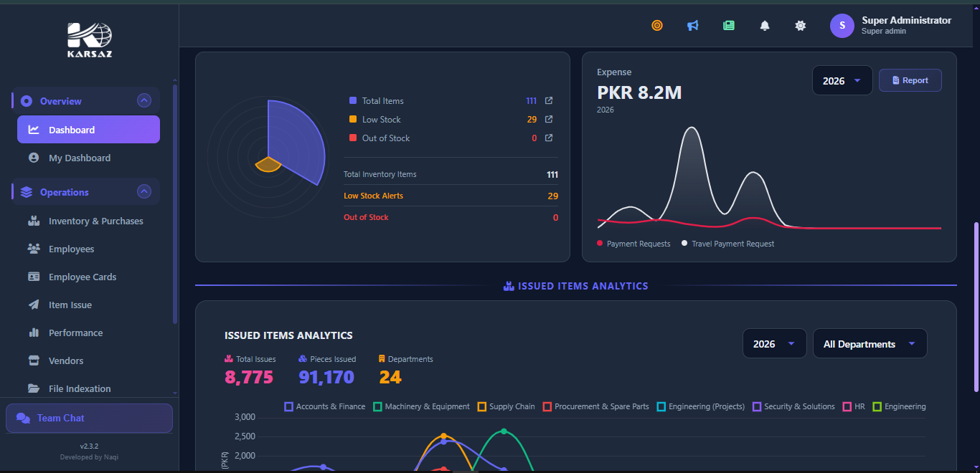Click the Super Administrator avatar
980x473 pixels.
tap(842, 26)
